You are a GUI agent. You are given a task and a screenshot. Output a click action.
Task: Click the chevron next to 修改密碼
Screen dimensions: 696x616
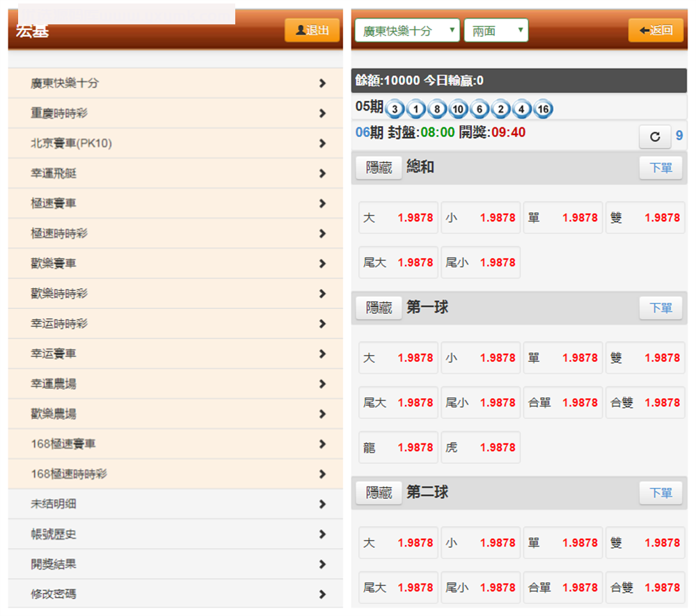322,594
